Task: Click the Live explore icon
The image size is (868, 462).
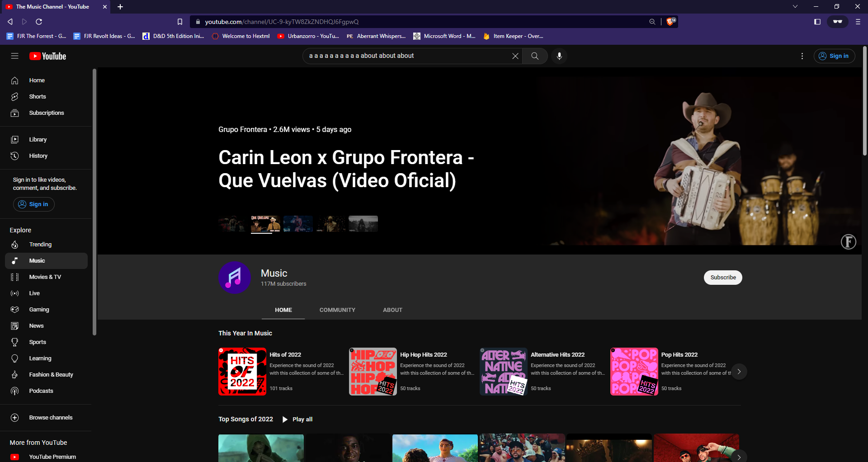Action: click(15, 293)
